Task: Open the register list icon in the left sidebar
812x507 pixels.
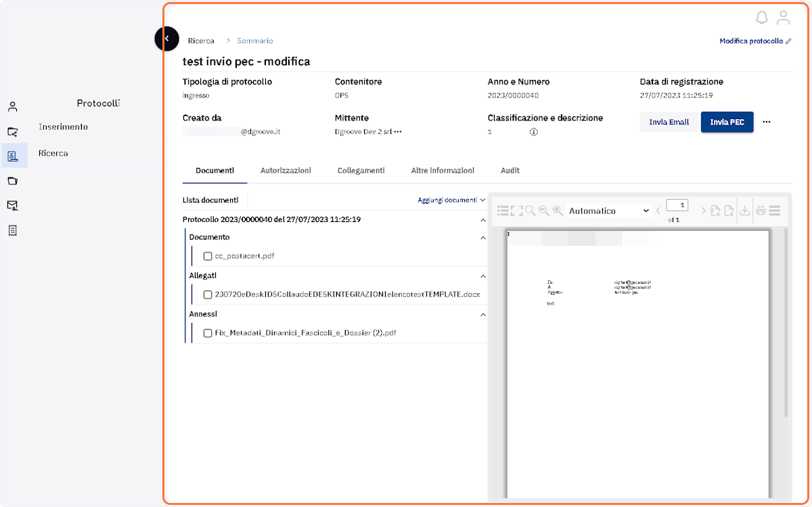Action: [13, 230]
